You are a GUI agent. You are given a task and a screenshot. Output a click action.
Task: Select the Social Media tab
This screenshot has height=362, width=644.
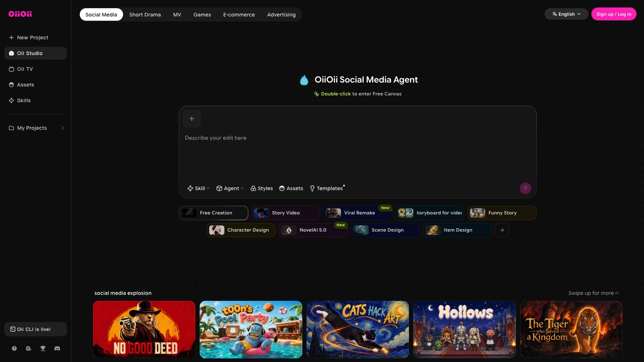pyautogui.click(x=101, y=15)
